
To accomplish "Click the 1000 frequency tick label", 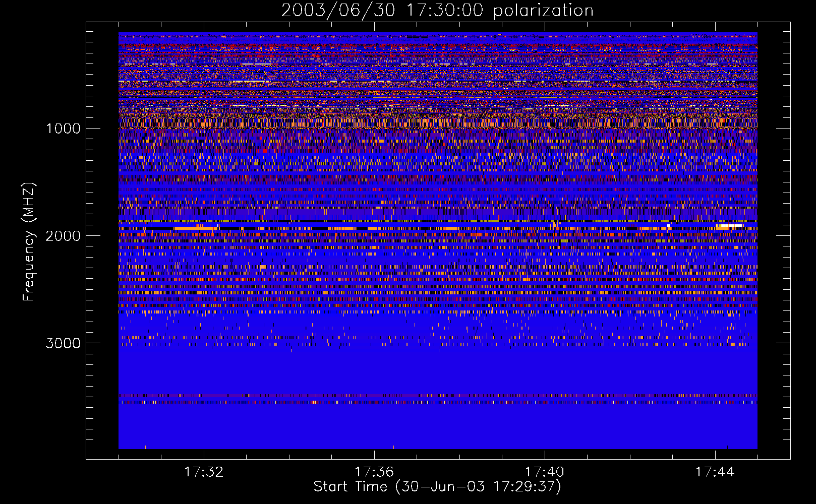I will [x=63, y=129].
